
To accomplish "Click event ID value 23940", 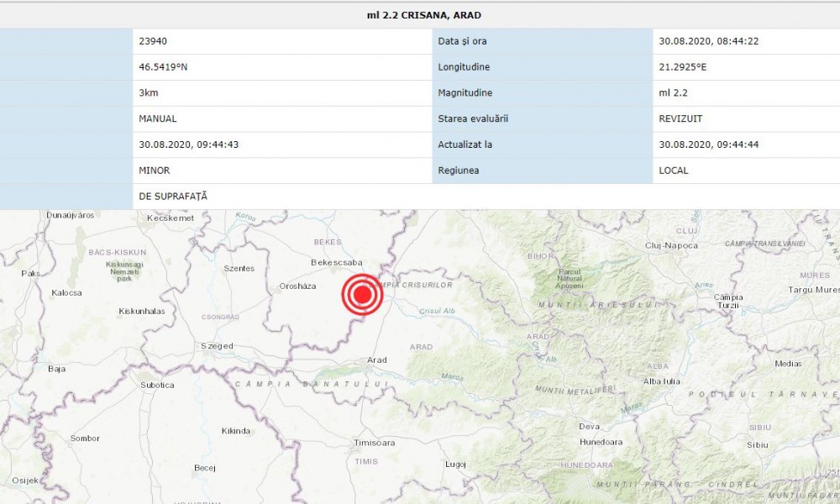I will coord(153,41).
